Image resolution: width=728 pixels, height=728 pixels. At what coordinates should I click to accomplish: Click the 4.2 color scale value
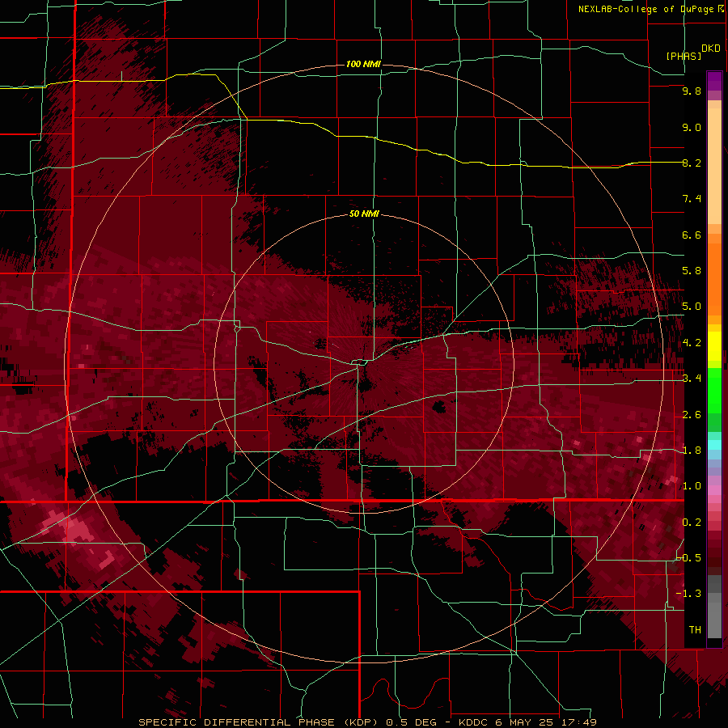point(692,343)
